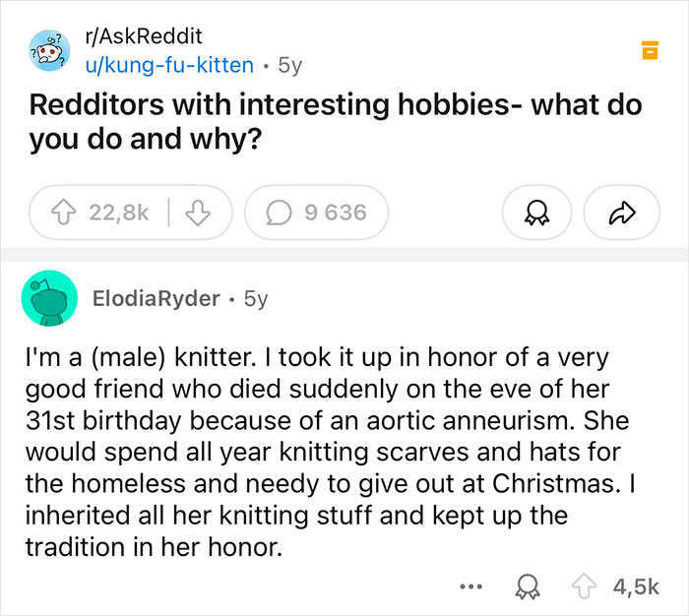Click the post's 5y timestamp
Screen dimensions: 689x616
point(290,65)
